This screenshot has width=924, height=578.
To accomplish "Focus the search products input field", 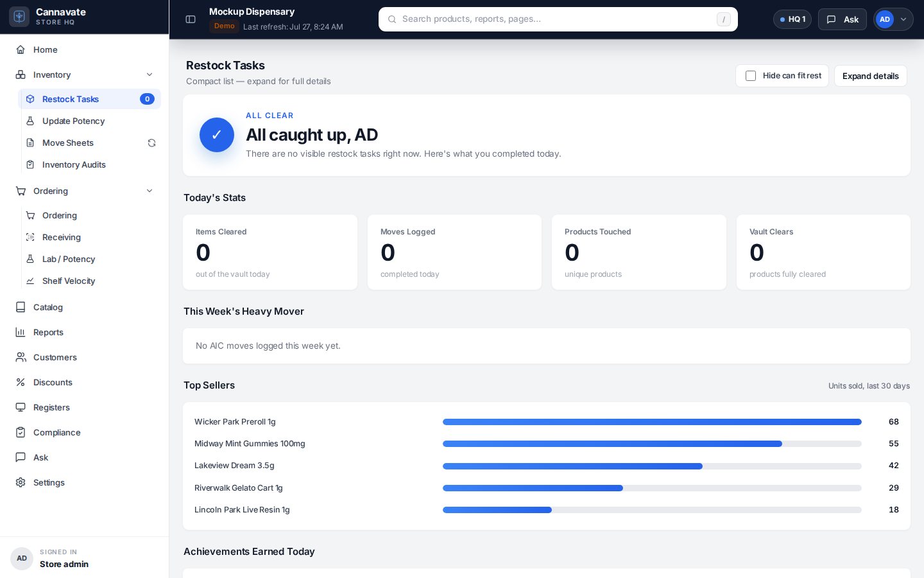I will (558, 19).
